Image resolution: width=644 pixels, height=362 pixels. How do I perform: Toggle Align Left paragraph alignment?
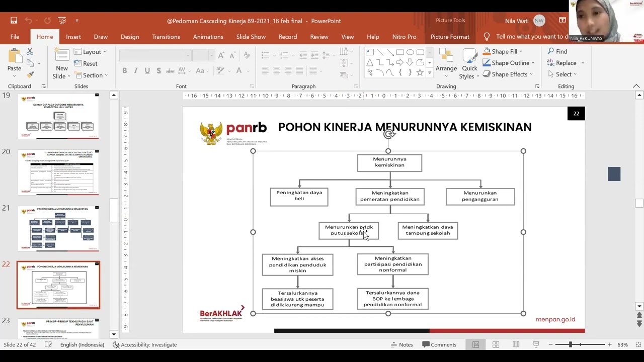(265, 71)
